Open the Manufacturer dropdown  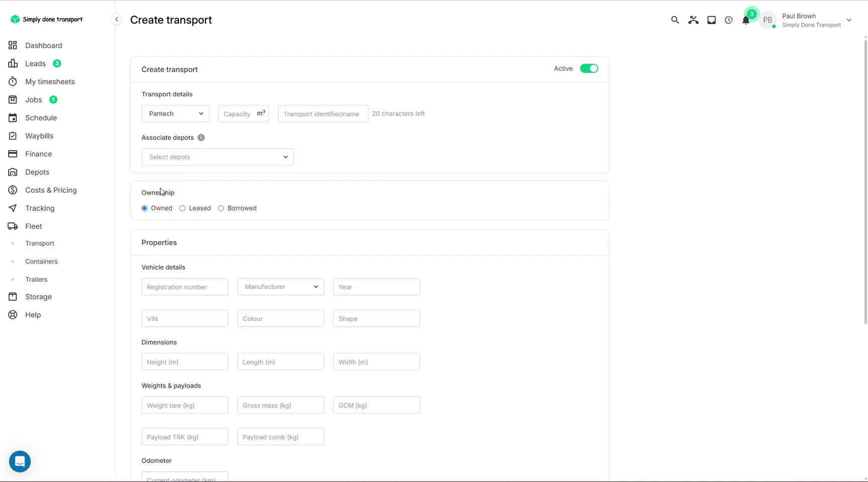pos(280,287)
